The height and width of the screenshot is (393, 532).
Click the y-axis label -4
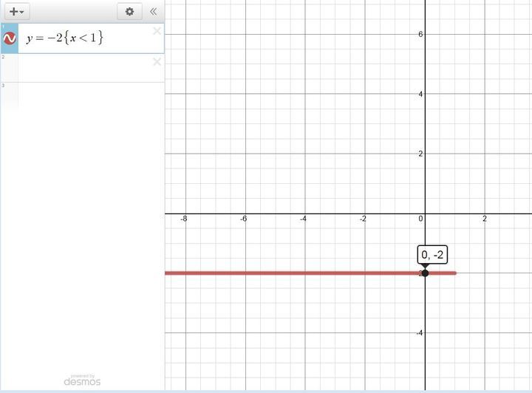(x=417, y=333)
